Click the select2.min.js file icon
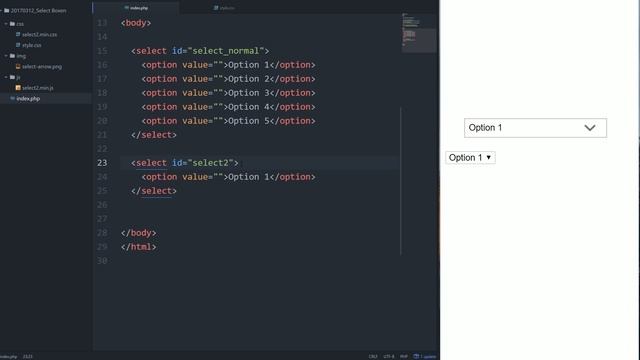 tap(18, 88)
